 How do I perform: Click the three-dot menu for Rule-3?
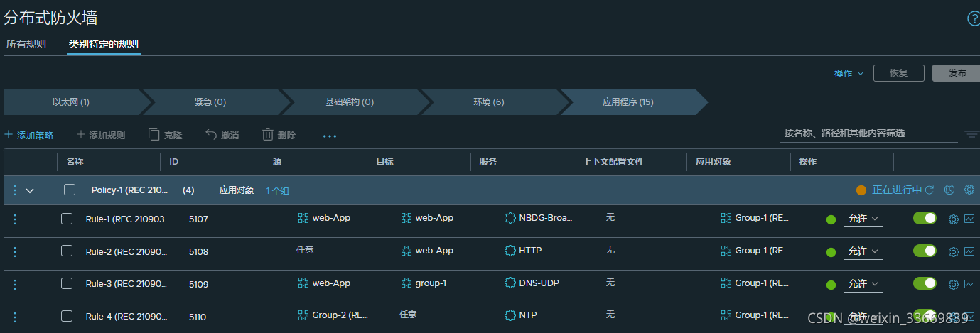(15, 284)
